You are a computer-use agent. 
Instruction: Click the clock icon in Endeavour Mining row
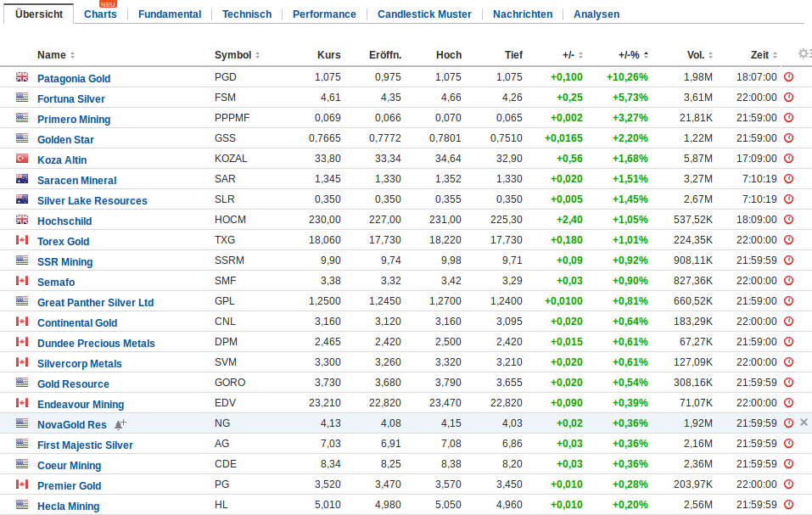pyautogui.click(x=789, y=403)
